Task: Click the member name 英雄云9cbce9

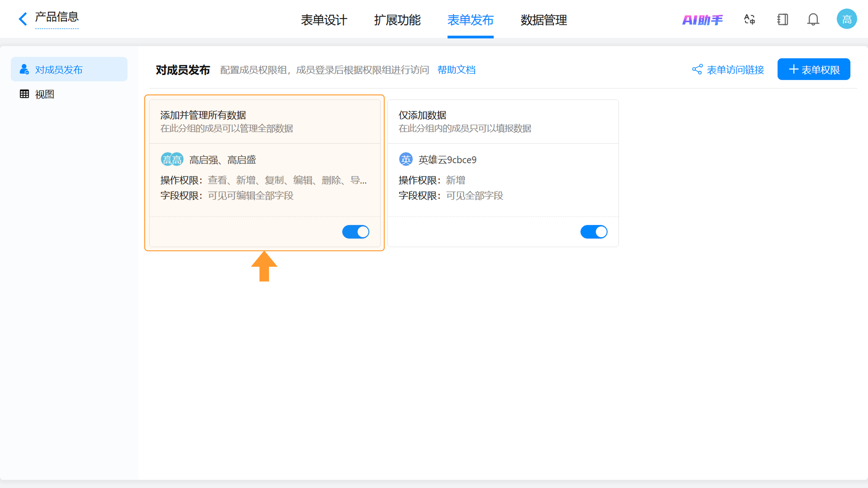Action: click(x=447, y=160)
